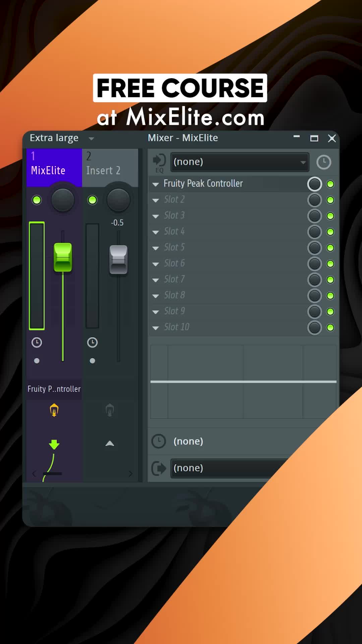362x644 pixels.
Task: Click the Slot 2 mix level knob
Action: 314,200
